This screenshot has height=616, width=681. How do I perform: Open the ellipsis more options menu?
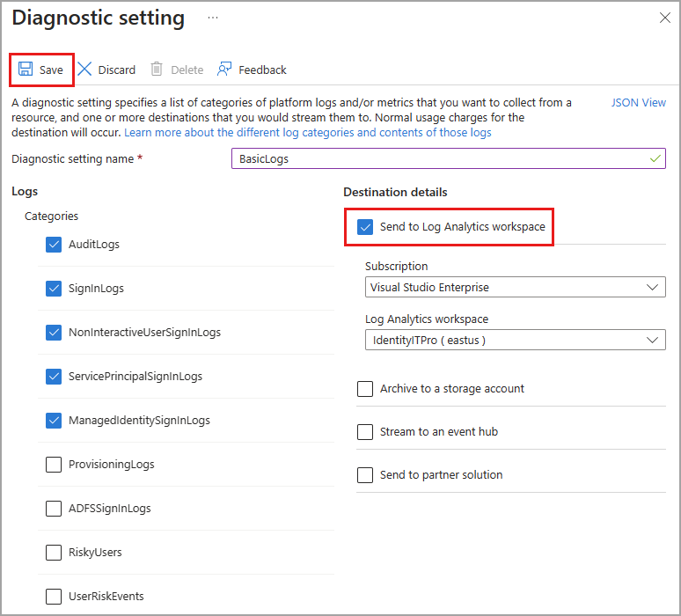pyautogui.click(x=212, y=18)
